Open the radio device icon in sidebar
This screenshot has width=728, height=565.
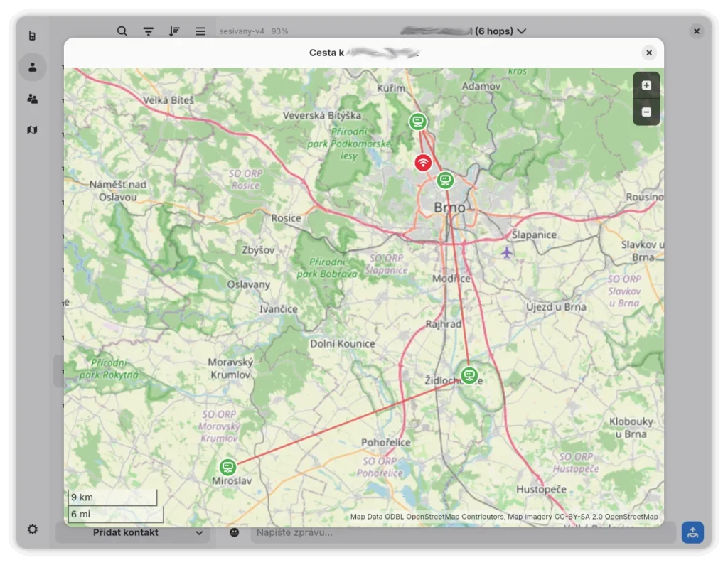pos(32,36)
